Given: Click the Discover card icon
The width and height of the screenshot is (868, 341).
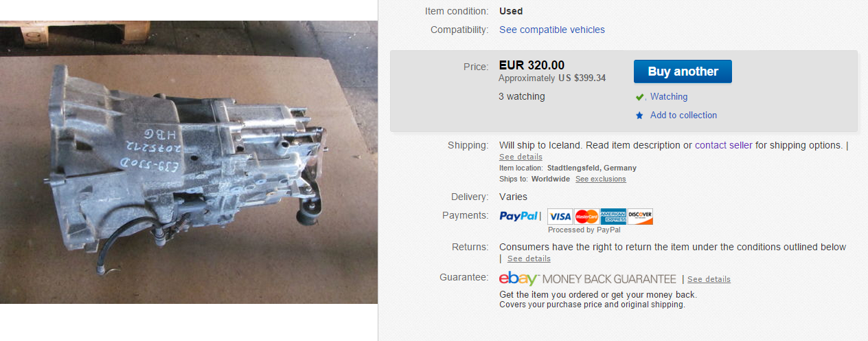Looking at the screenshot, I should click(640, 217).
